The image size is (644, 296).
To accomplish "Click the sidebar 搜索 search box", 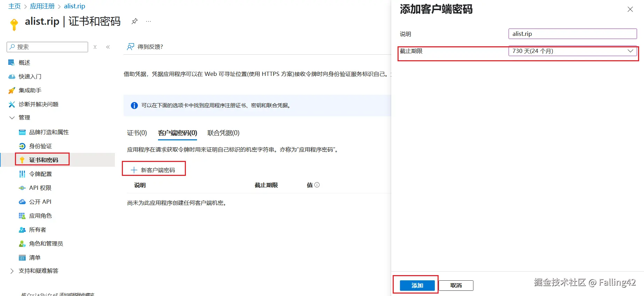I will click(47, 47).
